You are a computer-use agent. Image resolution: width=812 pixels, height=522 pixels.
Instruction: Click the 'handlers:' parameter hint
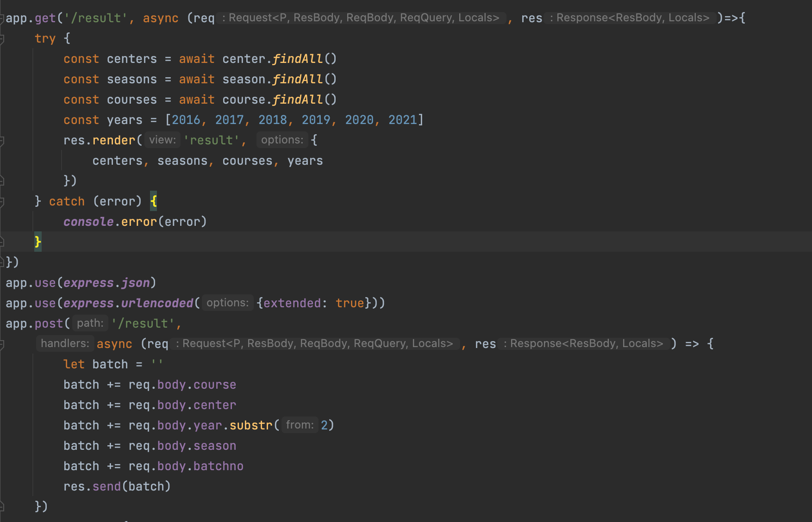(x=65, y=344)
